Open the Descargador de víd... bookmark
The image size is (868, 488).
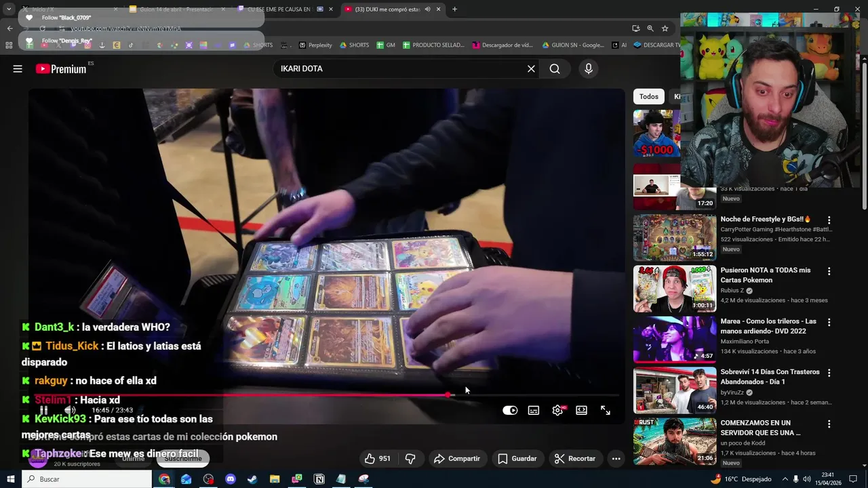point(502,45)
